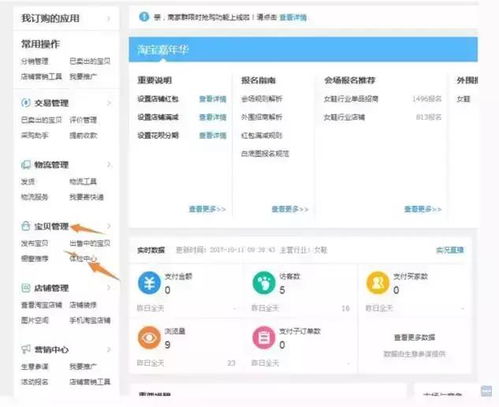Click the green footprint 访客数 icon

tap(264, 283)
